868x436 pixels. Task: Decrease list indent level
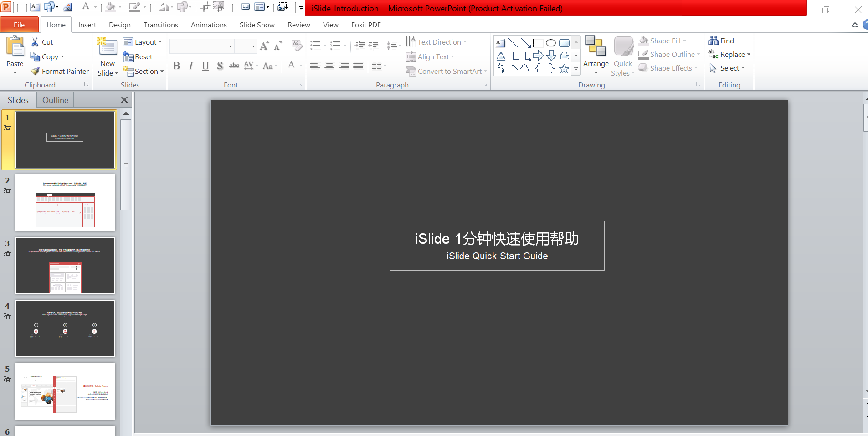(360, 46)
